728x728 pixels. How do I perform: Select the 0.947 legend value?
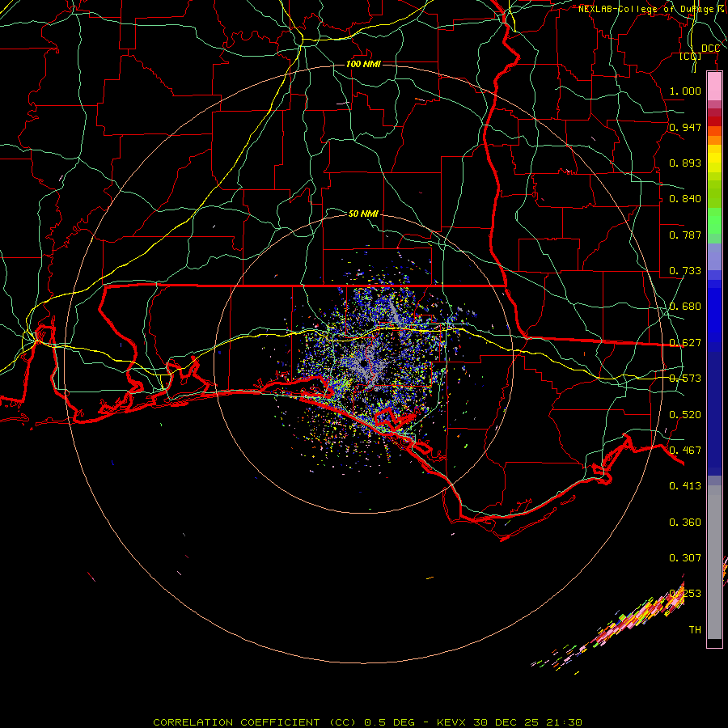pyautogui.click(x=685, y=127)
